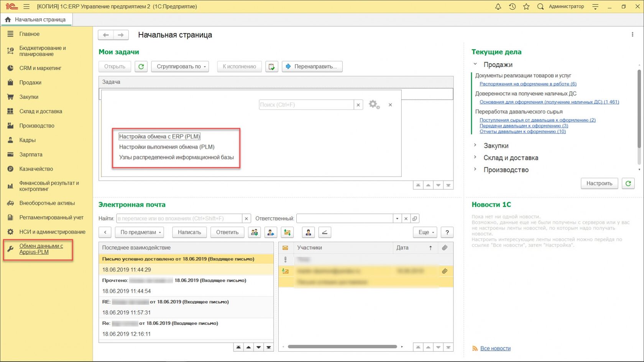Click the Написать email button
Image resolution: width=644 pixels, height=362 pixels.
(x=189, y=232)
